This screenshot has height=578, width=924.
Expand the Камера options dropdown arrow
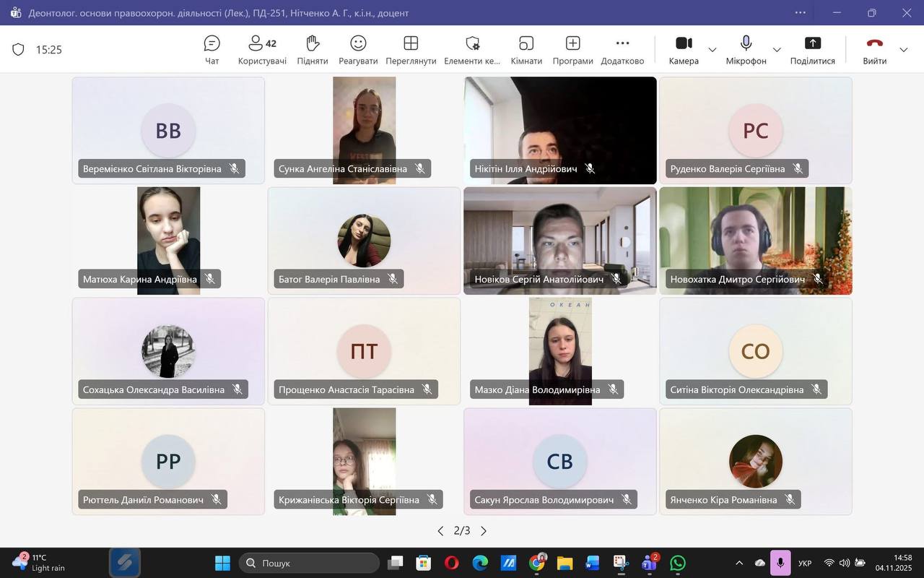(x=712, y=50)
